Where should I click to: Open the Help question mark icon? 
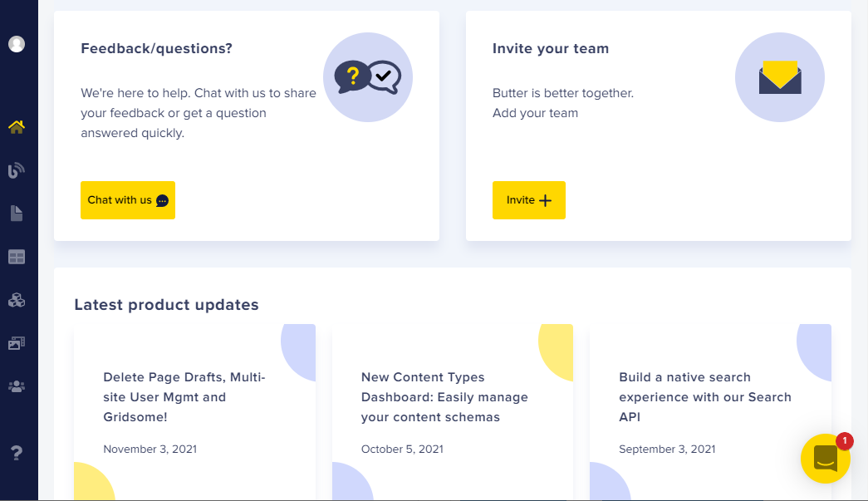coord(17,453)
